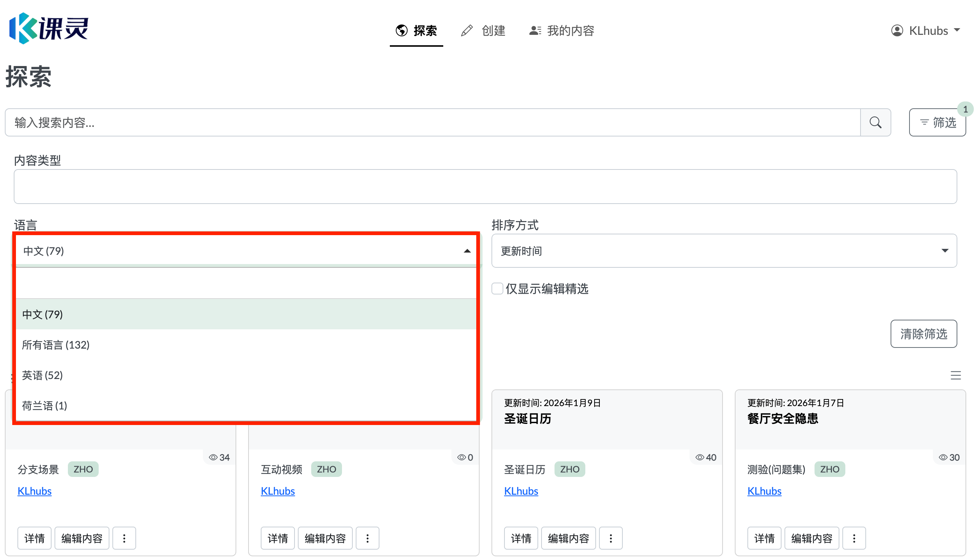Collapse the language dropdown with its arrow
This screenshot has width=977, height=560.
coord(467,250)
